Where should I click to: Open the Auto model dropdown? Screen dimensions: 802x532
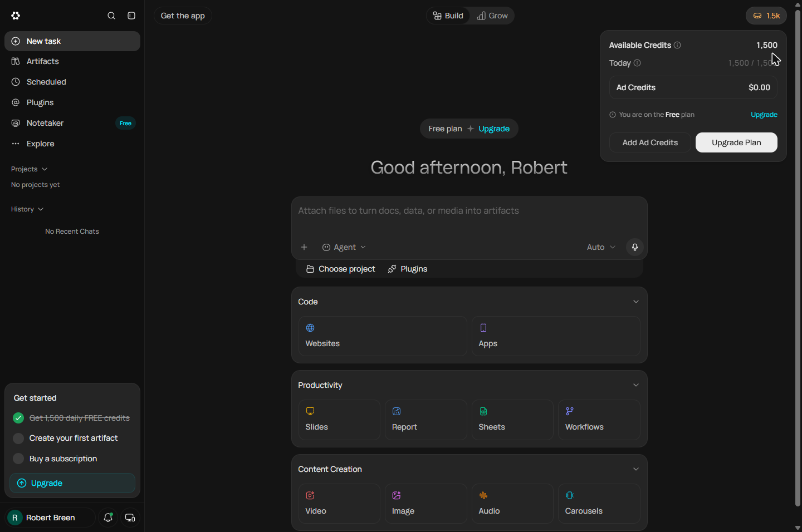[x=601, y=247]
